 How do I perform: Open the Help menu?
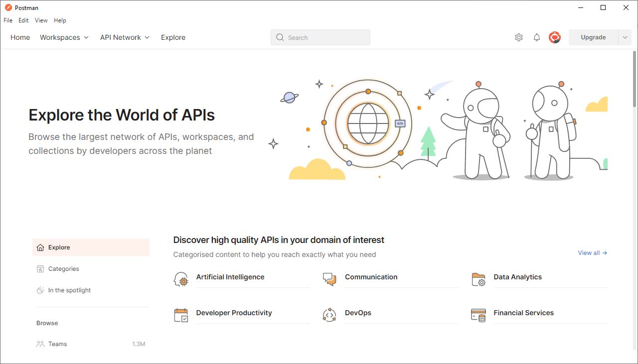(60, 20)
